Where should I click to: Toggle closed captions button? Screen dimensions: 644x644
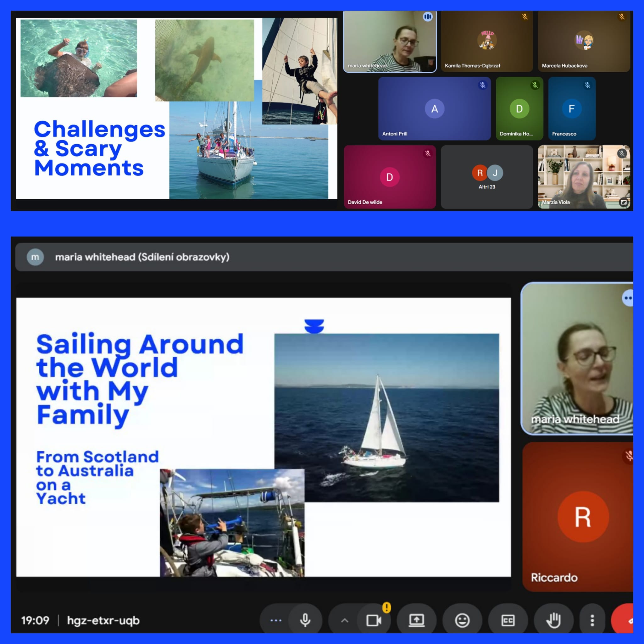tap(508, 620)
